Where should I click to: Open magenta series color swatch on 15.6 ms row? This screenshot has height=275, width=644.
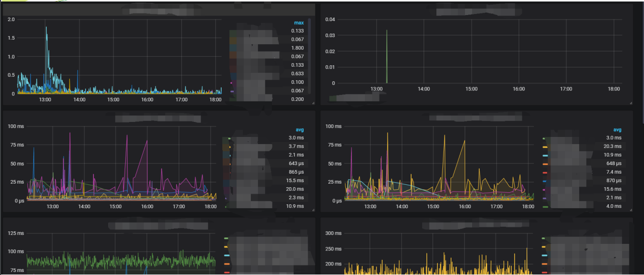[545, 190]
